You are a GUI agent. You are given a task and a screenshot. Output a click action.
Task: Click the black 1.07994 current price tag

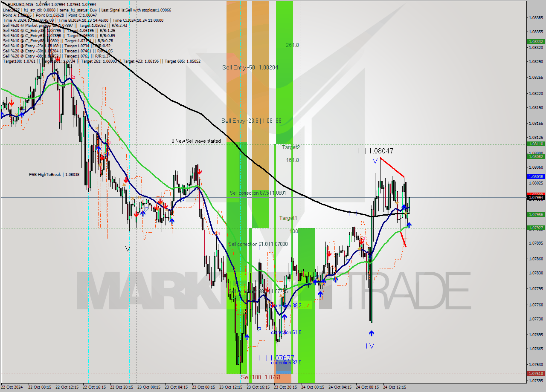[x=536, y=198]
